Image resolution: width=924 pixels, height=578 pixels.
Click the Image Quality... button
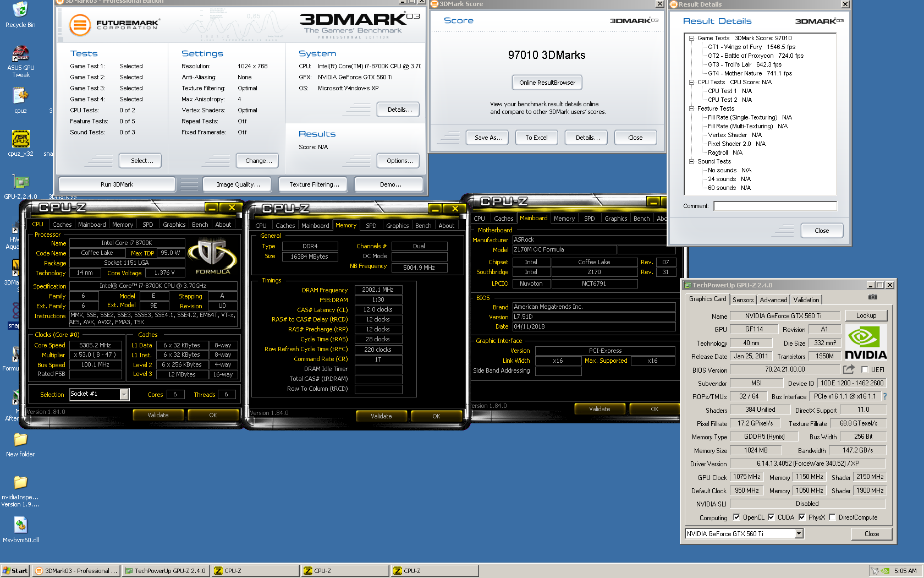point(238,184)
